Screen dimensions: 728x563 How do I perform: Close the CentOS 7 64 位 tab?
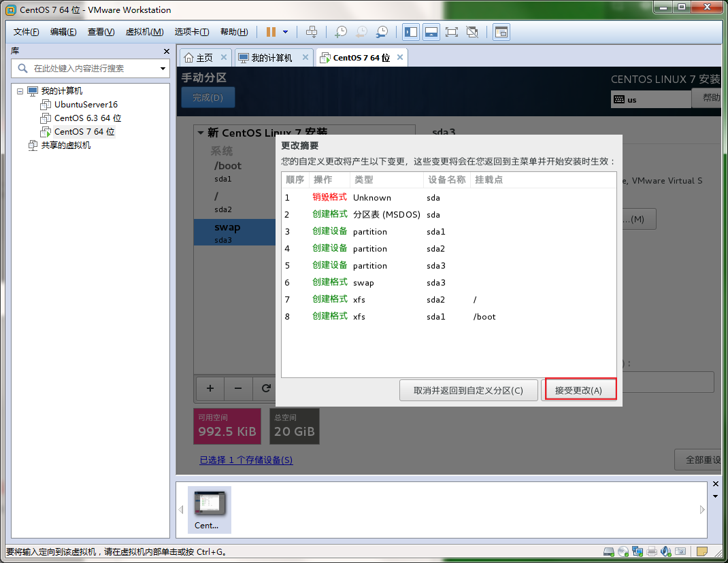(400, 57)
